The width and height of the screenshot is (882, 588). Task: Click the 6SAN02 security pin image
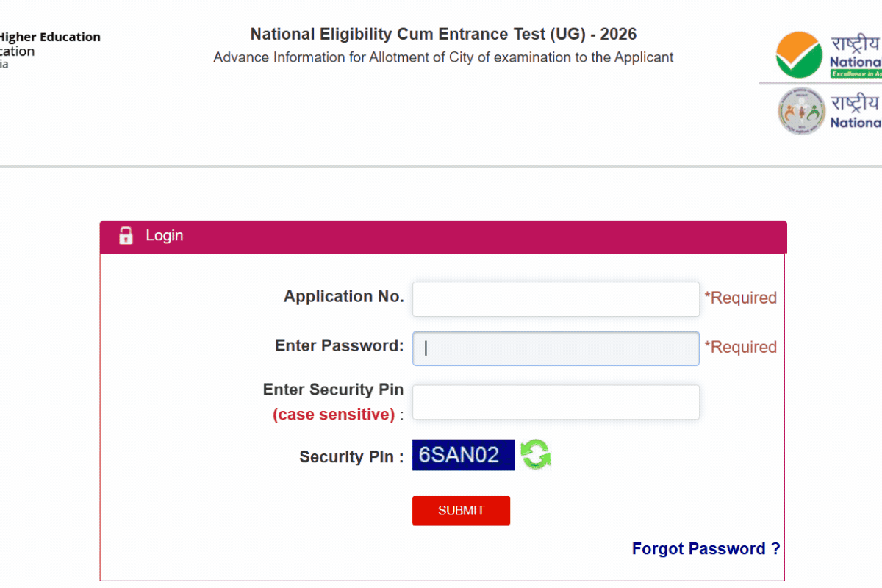click(462, 455)
